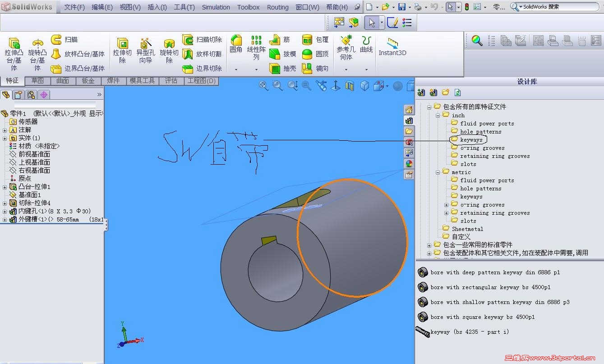Viewport: 604px width, 364px height.
Task: Open the Appearances color-ball tab in task pane
Action: click(x=409, y=164)
